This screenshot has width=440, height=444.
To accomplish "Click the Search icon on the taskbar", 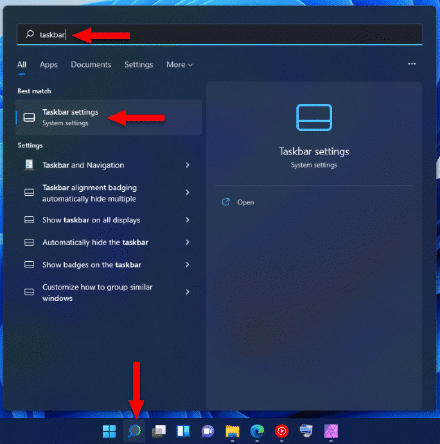I will pyautogui.click(x=134, y=431).
